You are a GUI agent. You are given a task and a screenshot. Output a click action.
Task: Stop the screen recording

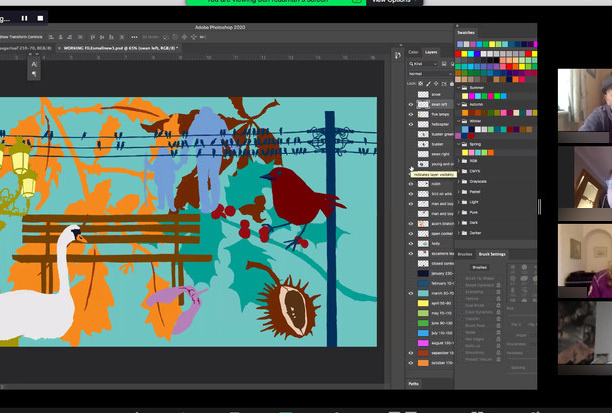point(40,17)
